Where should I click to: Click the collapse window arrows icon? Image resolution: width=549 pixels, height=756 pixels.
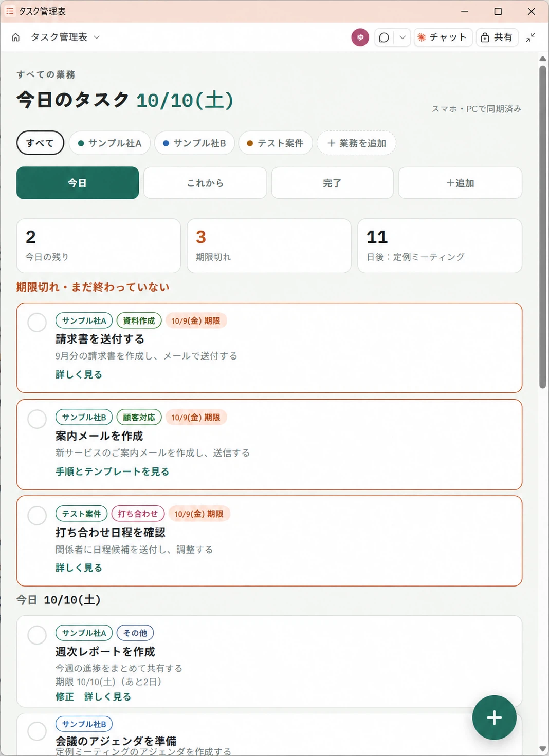531,37
